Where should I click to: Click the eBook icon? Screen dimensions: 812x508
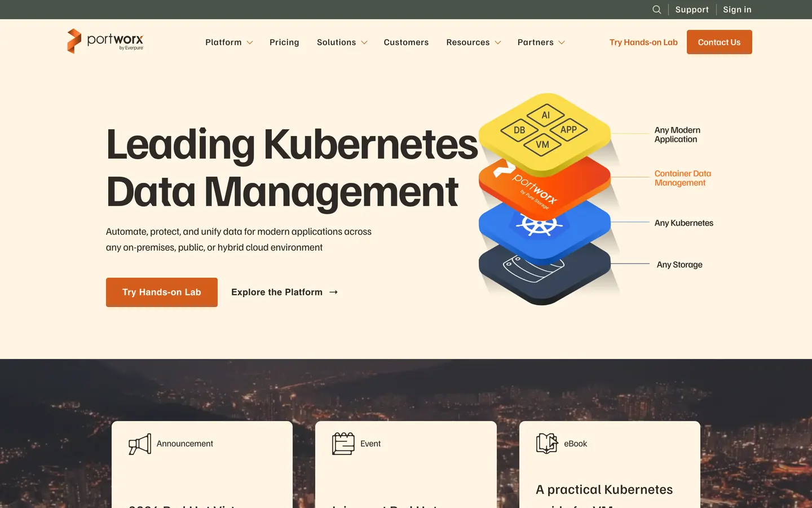pyautogui.click(x=547, y=444)
